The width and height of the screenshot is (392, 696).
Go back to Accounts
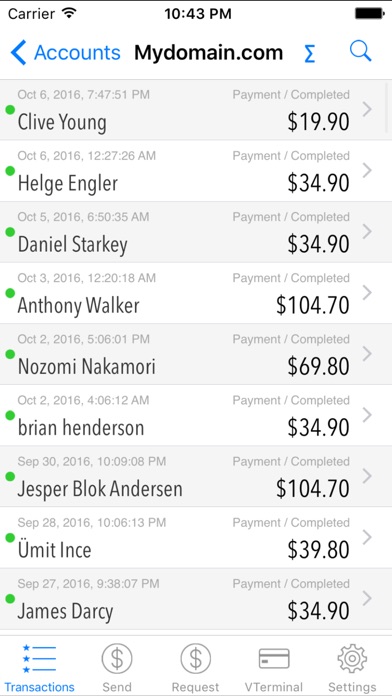click(x=65, y=52)
